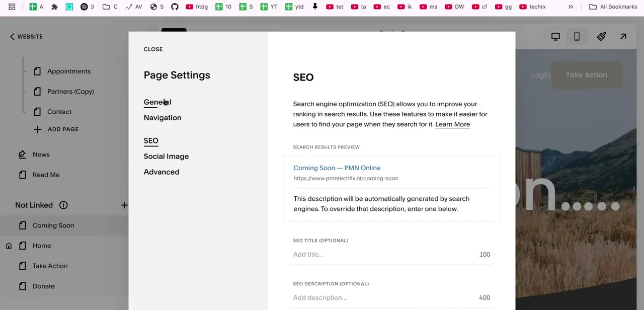Click ADD PAGE in the sidebar
Screen dimensions: 644x310
click(56, 129)
